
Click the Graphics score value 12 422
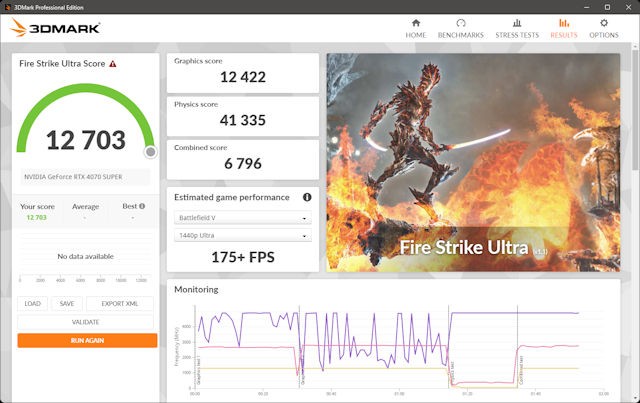[243, 77]
